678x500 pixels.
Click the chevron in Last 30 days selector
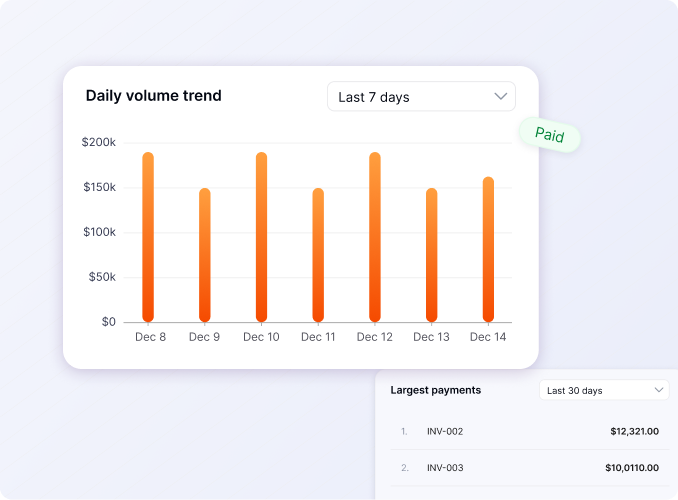coord(659,390)
